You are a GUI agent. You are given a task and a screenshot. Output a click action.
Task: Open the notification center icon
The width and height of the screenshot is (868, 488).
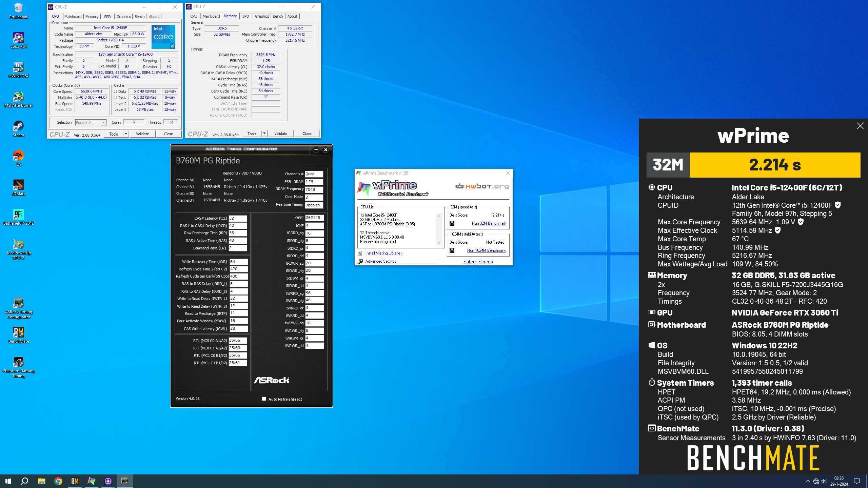(857, 481)
